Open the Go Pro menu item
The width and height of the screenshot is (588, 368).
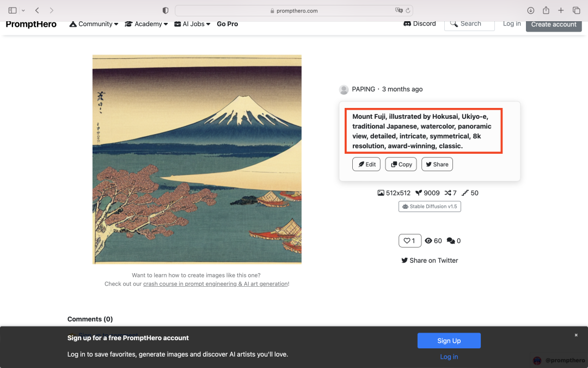[x=227, y=24]
